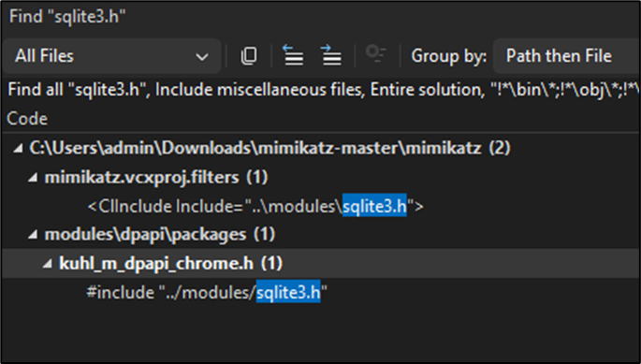Click the Group by label
Image resolution: width=641 pixels, height=364 pixels.
(x=449, y=56)
